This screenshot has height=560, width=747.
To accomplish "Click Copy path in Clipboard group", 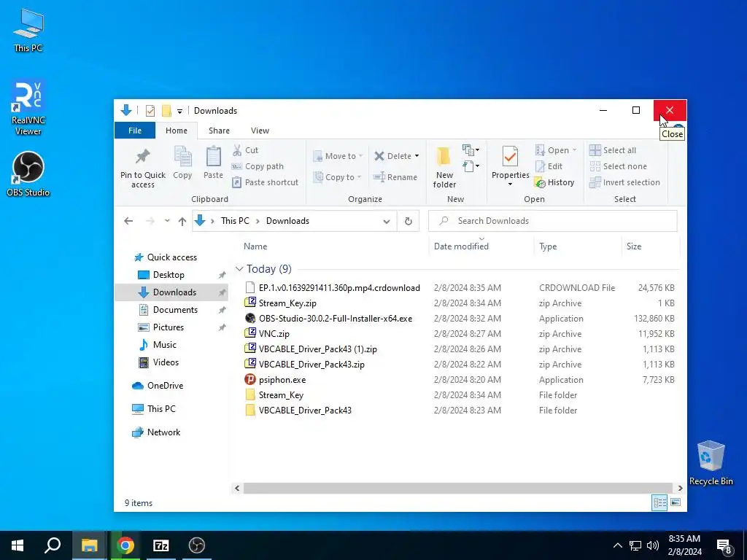I will coord(258,166).
